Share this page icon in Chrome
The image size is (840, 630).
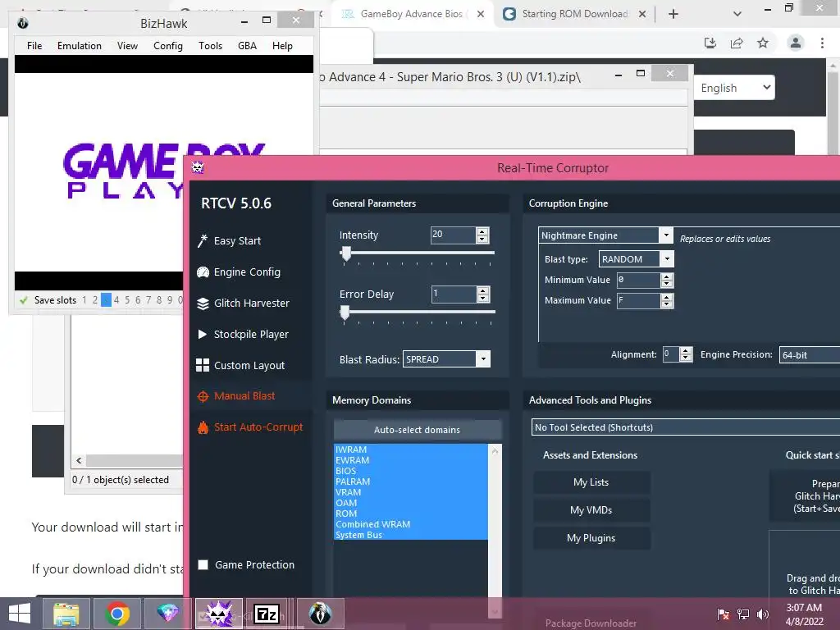[x=737, y=43]
